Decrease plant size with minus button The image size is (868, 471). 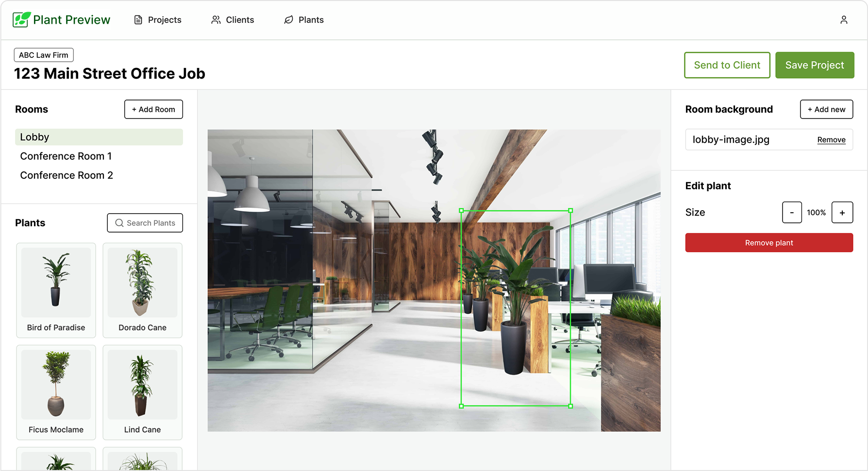792,213
